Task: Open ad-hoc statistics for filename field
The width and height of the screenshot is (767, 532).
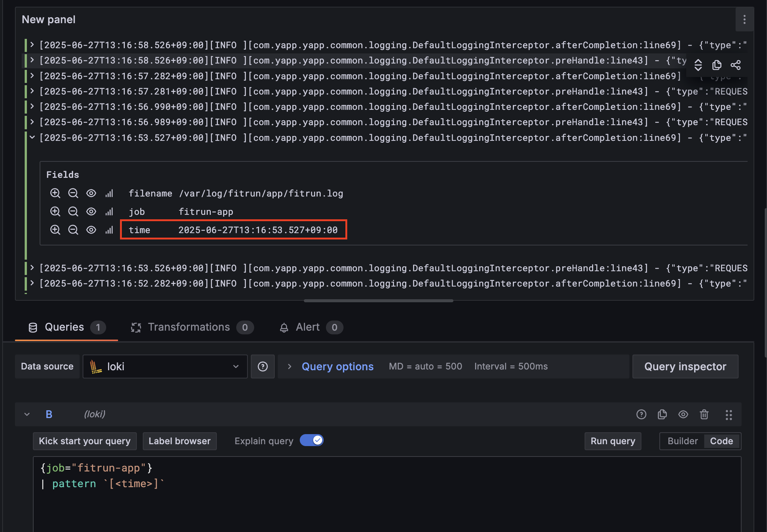Action: coord(109,193)
